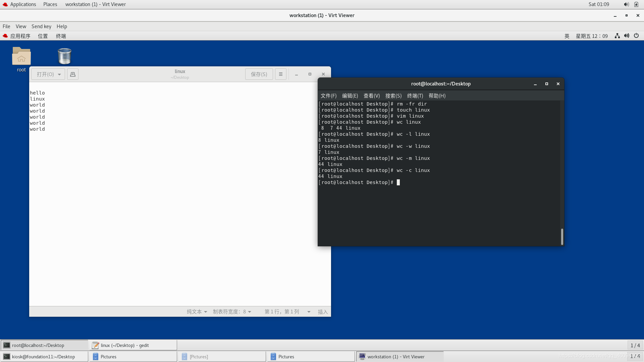Open the Trash desktop icon
Screen dimensions: 644x362
(64, 56)
